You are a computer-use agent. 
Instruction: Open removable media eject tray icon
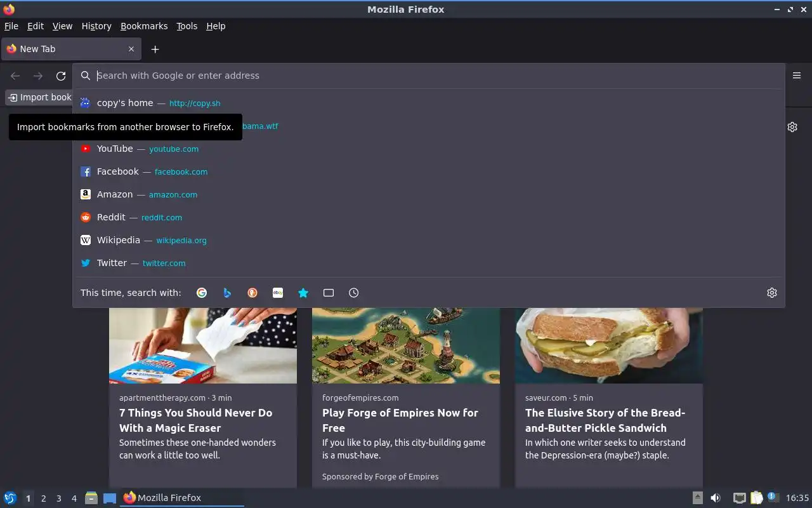(697, 498)
